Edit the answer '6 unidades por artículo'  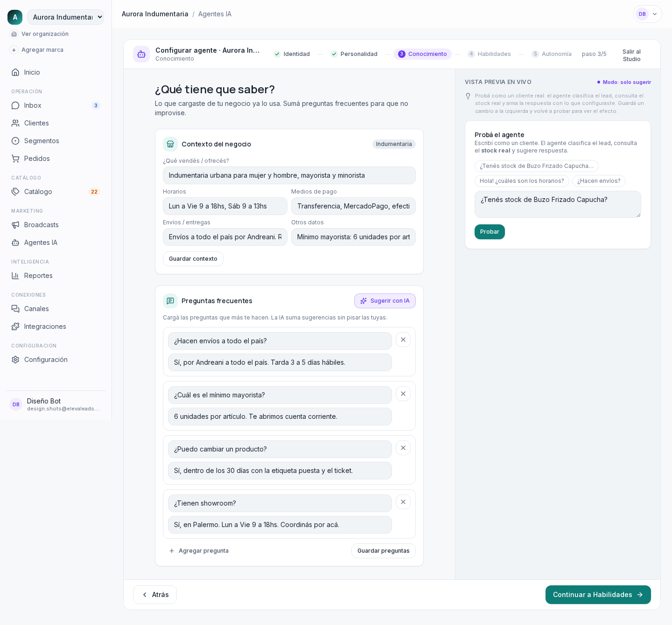click(280, 417)
